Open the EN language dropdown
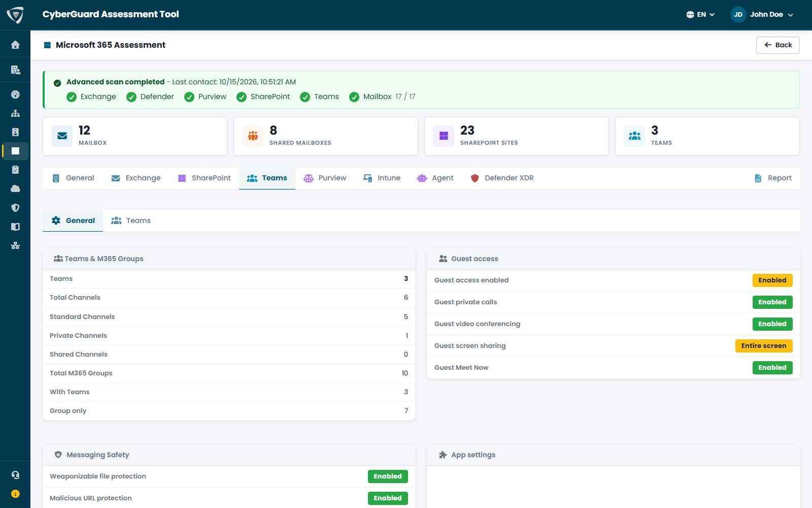812x508 pixels. 700,15
